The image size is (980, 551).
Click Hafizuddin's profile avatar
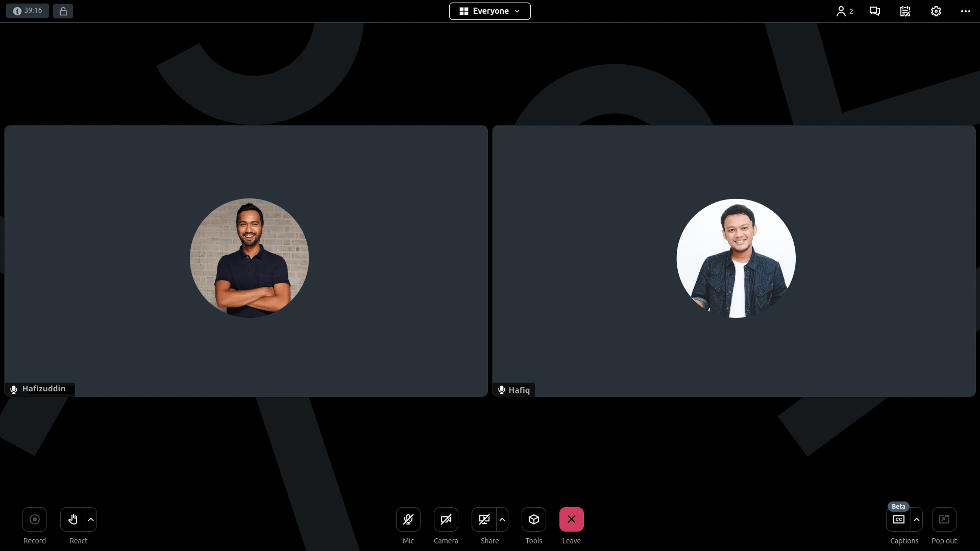click(x=249, y=258)
